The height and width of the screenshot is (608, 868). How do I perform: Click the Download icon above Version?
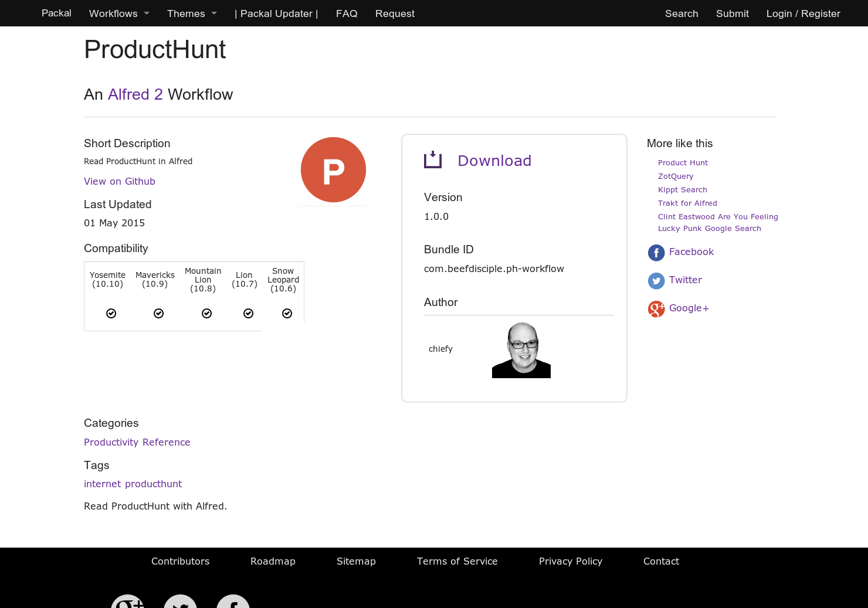[433, 159]
